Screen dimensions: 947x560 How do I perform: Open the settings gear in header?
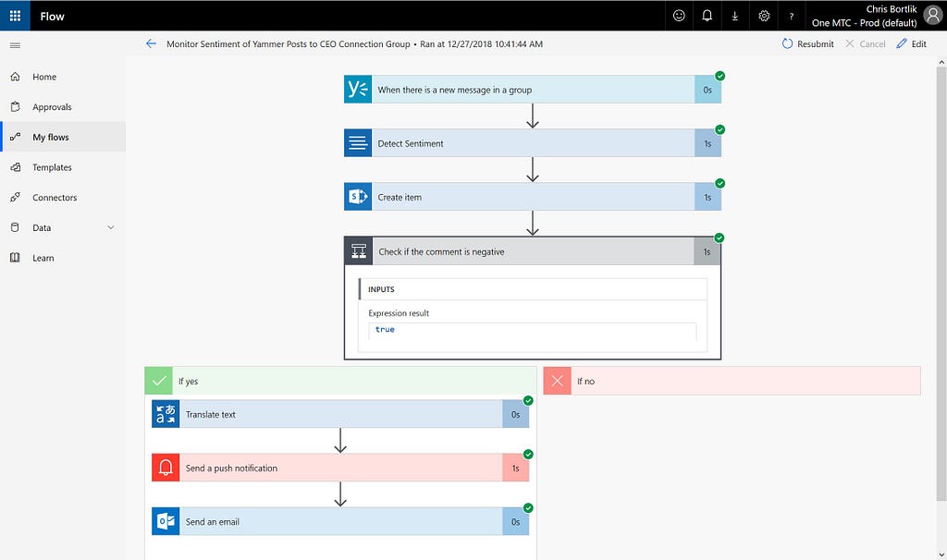point(764,16)
